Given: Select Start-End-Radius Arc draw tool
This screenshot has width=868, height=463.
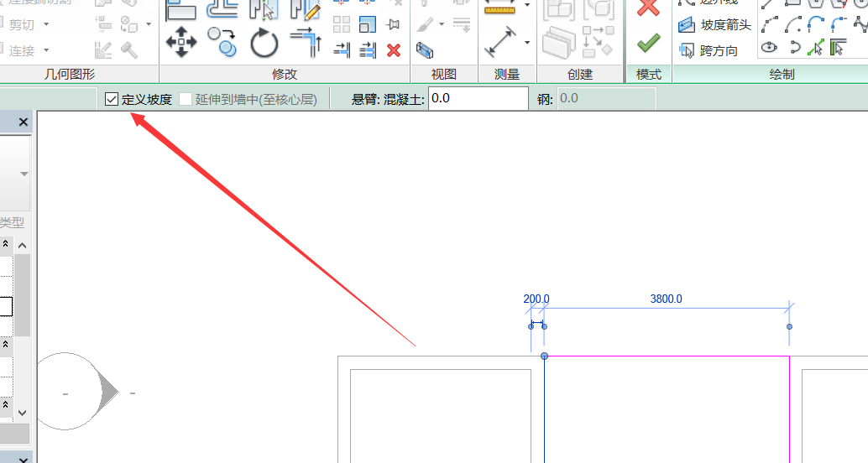Looking at the screenshot, I should tap(769, 24).
